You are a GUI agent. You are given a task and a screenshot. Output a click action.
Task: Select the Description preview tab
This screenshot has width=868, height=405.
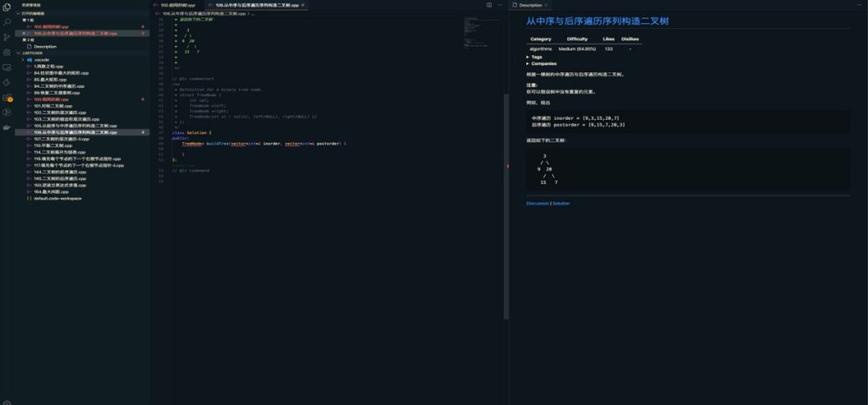530,5
